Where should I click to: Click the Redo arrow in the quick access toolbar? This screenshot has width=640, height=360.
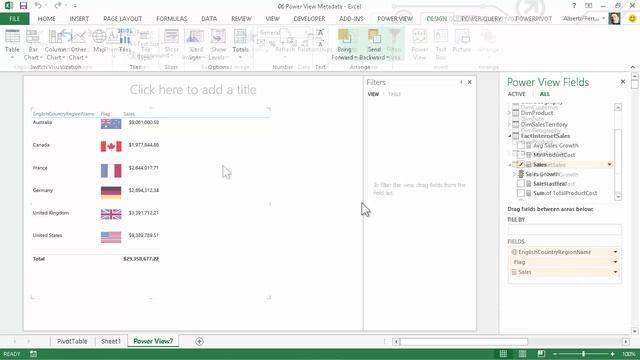58,6
